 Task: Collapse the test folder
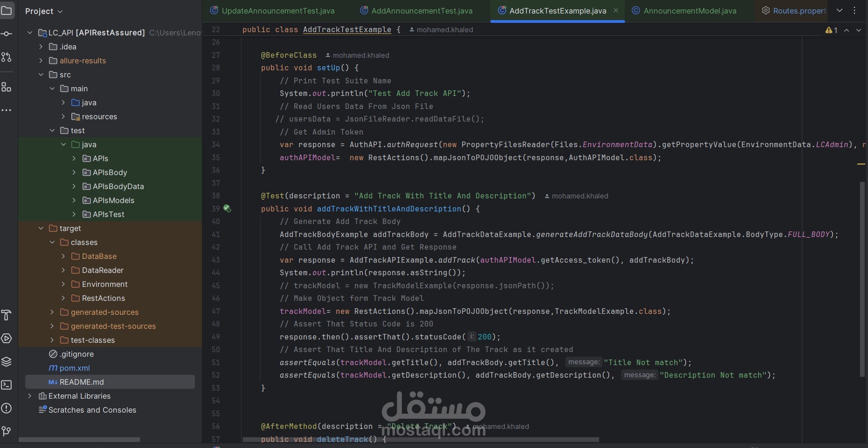click(52, 130)
